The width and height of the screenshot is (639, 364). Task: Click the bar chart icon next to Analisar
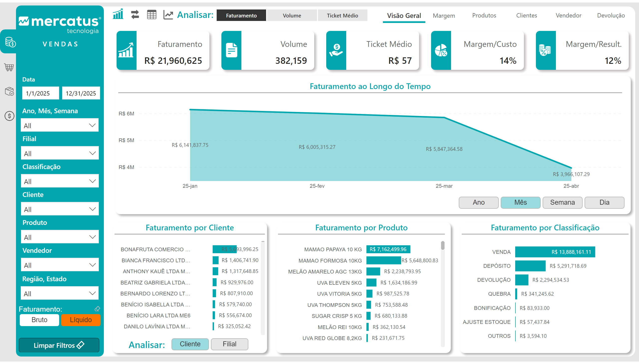pyautogui.click(x=118, y=14)
